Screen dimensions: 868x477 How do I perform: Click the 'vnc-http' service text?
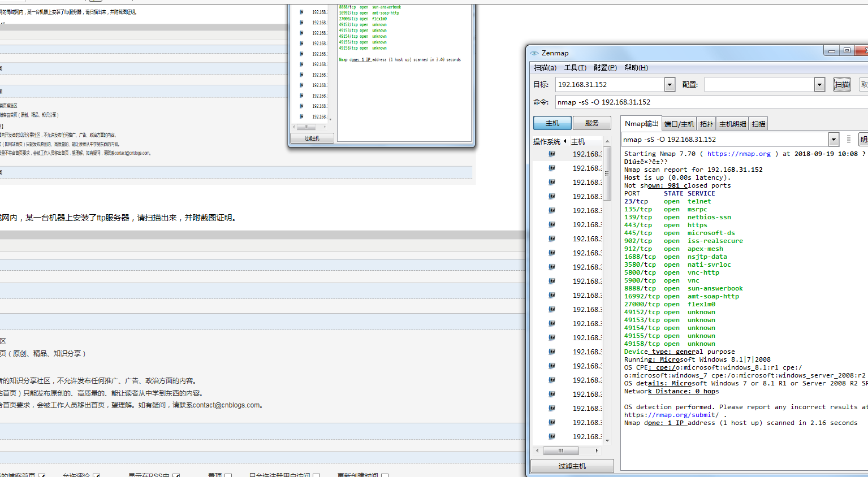703,272
